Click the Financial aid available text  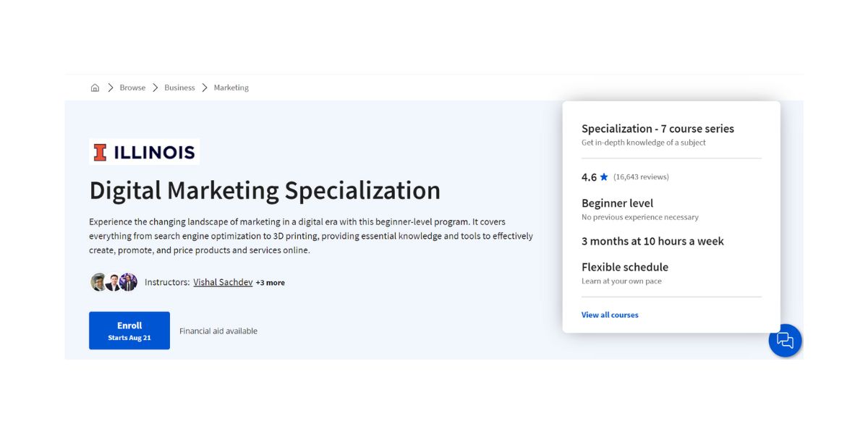(218, 331)
